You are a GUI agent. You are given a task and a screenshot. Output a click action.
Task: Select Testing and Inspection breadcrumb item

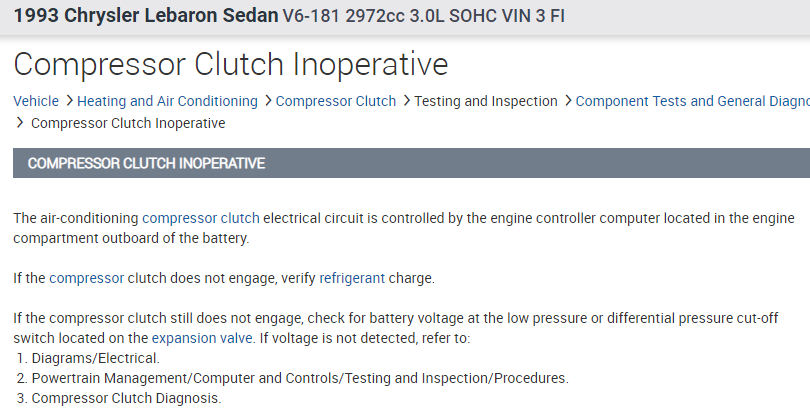[x=486, y=101]
